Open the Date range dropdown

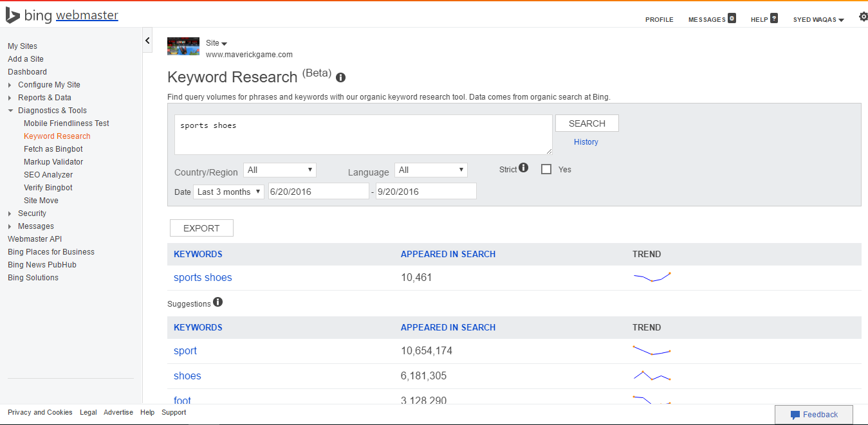[x=228, y=192]
